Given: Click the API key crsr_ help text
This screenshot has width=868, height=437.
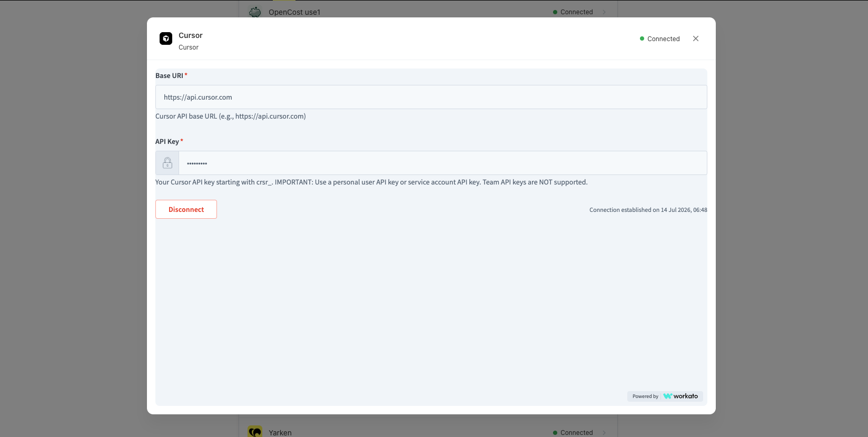Looking at the screenshot, I should click(x=371, y=182).
